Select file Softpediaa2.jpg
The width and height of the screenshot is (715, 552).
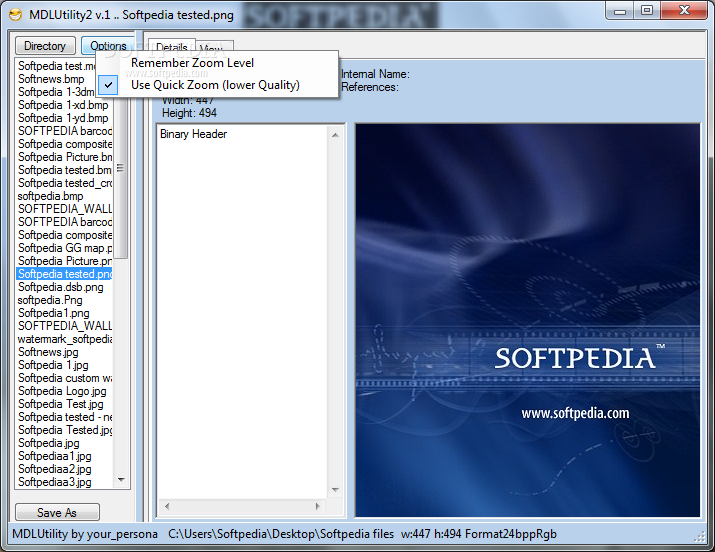point(55,469)
